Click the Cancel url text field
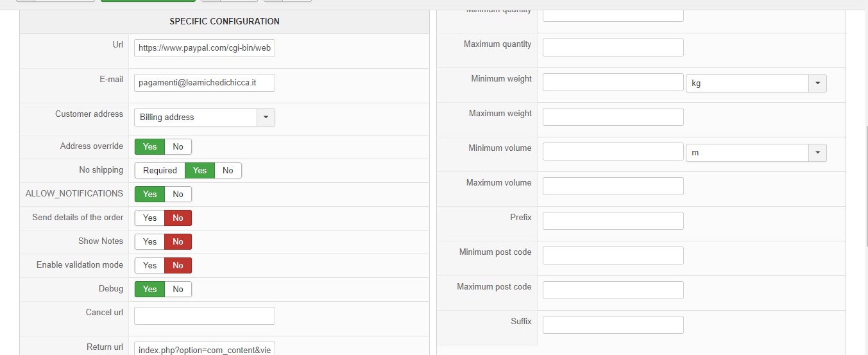Image resolution: width=868 pixels, height=355 pixels. tap(204, 316)
